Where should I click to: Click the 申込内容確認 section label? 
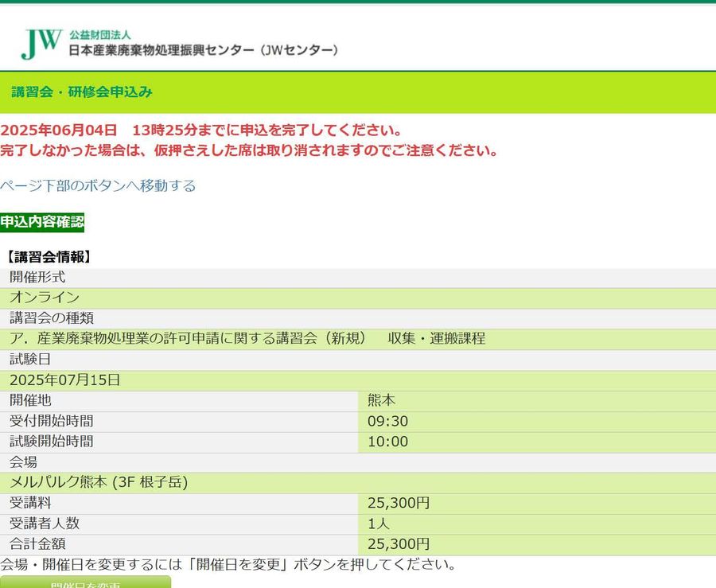(42, 222)
